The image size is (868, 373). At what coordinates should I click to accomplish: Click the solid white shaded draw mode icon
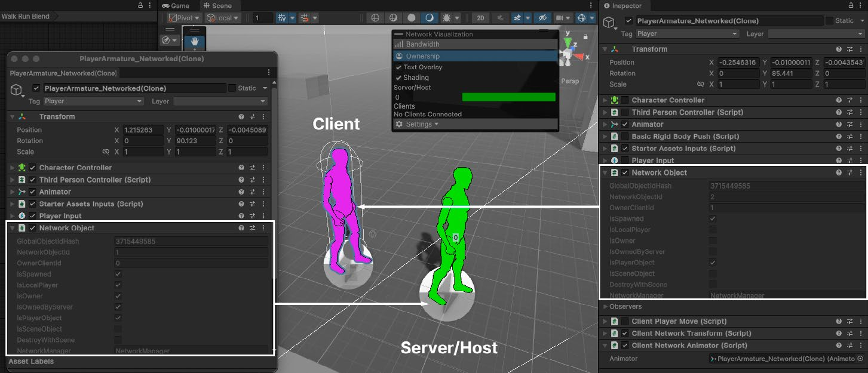411,18
